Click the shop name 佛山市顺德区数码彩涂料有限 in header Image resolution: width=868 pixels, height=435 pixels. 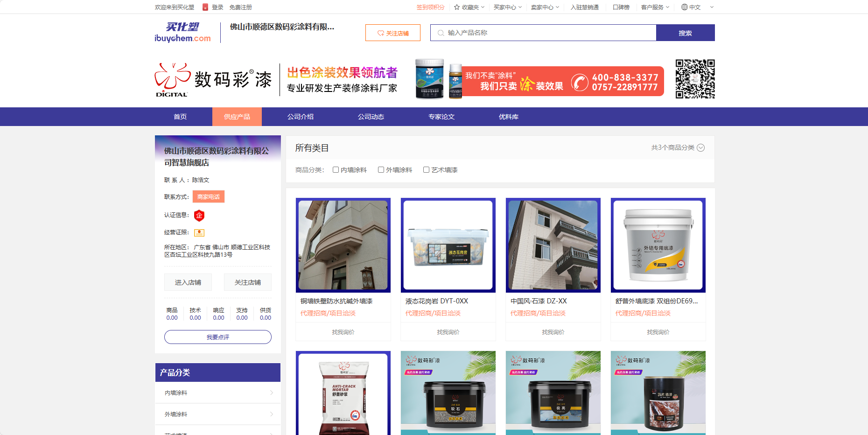[282, 27]
